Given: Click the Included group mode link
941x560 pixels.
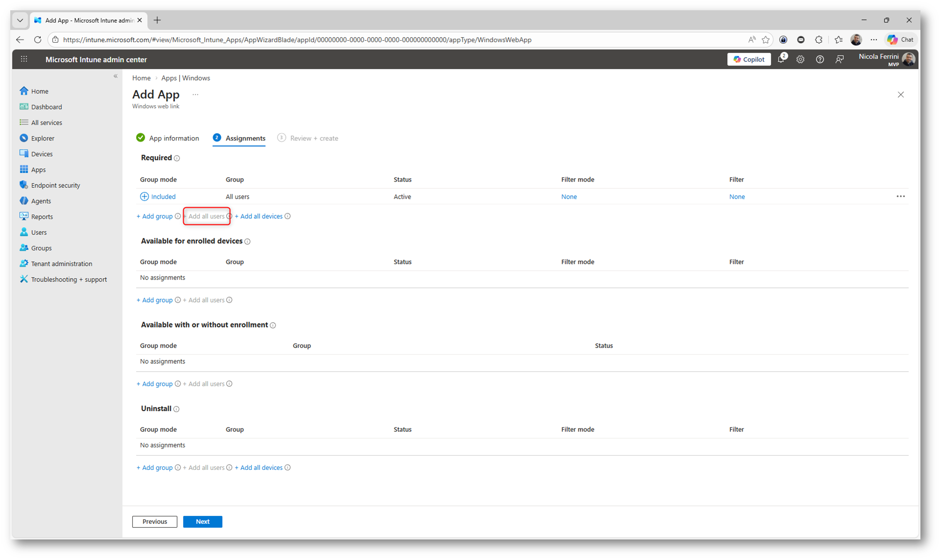Looking at the screenshot, I should (x=163, y=196).
